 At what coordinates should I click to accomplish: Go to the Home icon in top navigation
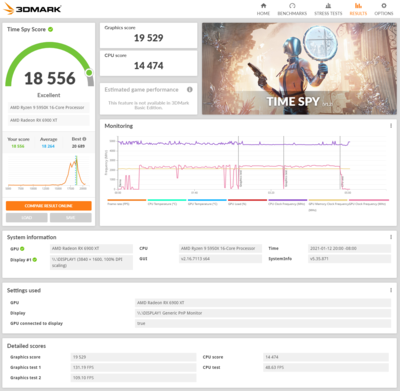(x=263, y=6)
